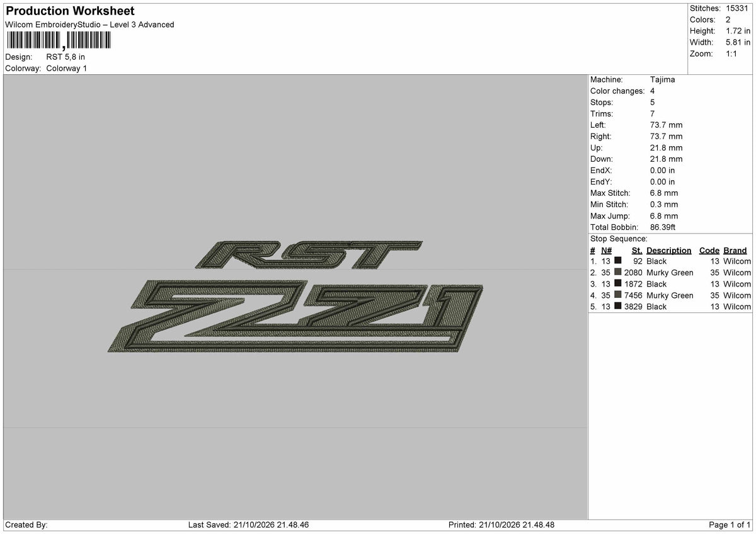The height and width of the screenshot is (534, 756).
Task: Click the Production Worksheet title
Action: tap(69, 11)
